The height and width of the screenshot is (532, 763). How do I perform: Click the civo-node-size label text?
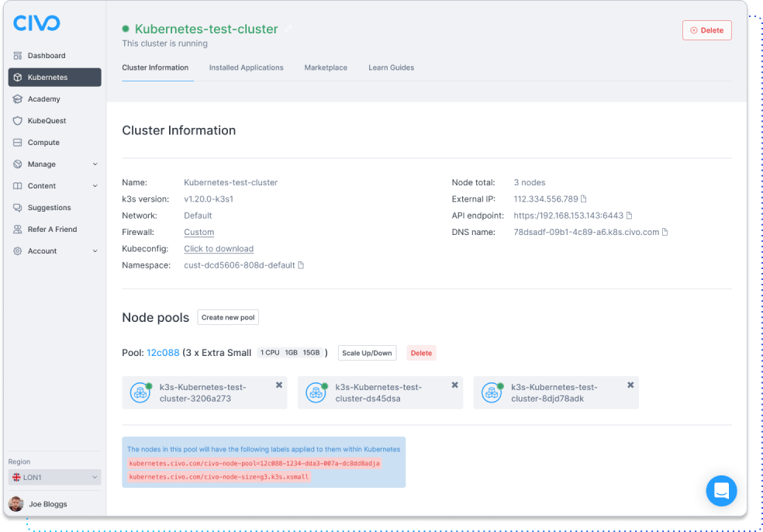click(x=219, y=477)
